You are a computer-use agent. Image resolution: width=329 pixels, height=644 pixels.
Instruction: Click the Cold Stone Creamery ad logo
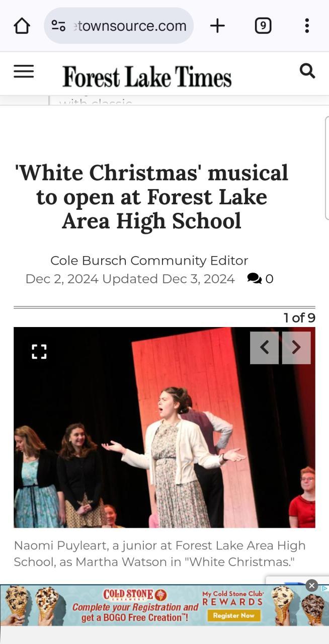(x=135, y=595)
